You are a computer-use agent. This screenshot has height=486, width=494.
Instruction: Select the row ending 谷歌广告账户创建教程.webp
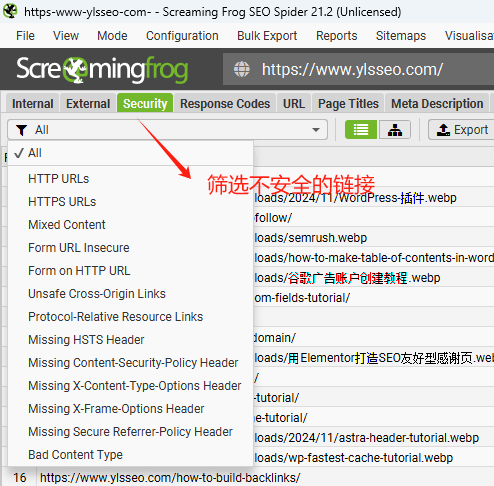(373, 278)
